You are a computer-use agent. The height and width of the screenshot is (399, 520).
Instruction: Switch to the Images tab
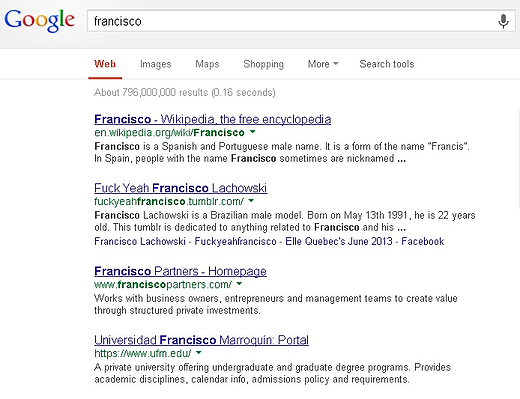click(x=155, y=64)
